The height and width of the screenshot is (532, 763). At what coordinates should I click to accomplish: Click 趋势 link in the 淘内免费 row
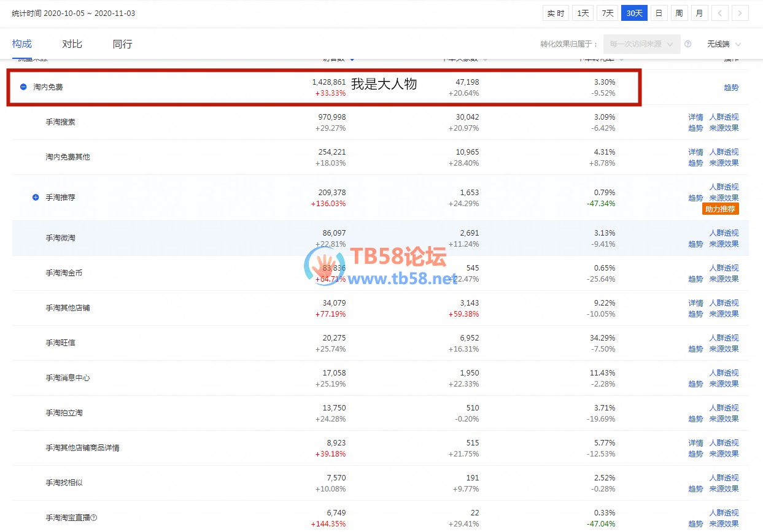[731, 88]
